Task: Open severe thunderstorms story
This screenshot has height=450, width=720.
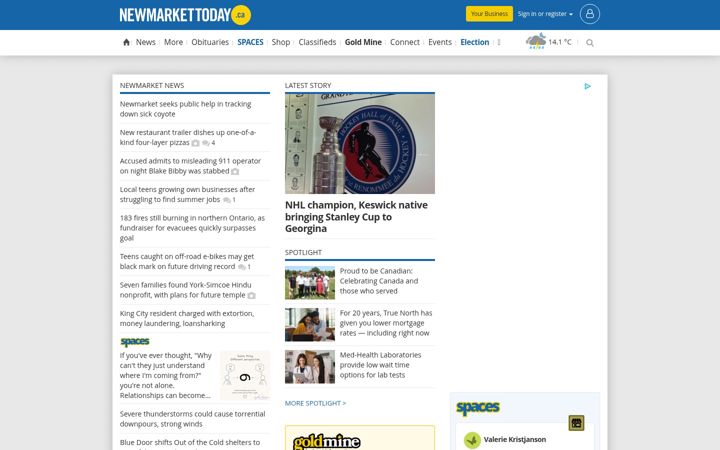Action: click(x=192, y=419)
